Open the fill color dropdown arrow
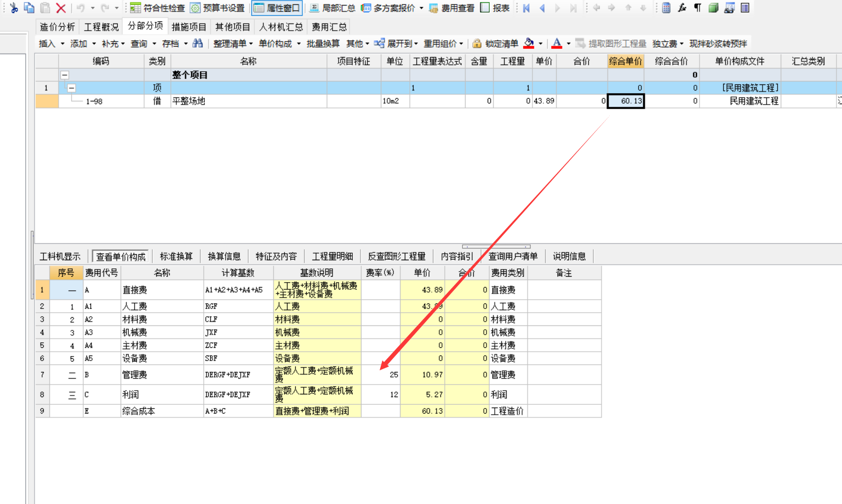The image size is (842, 504). tap(541, 43)
